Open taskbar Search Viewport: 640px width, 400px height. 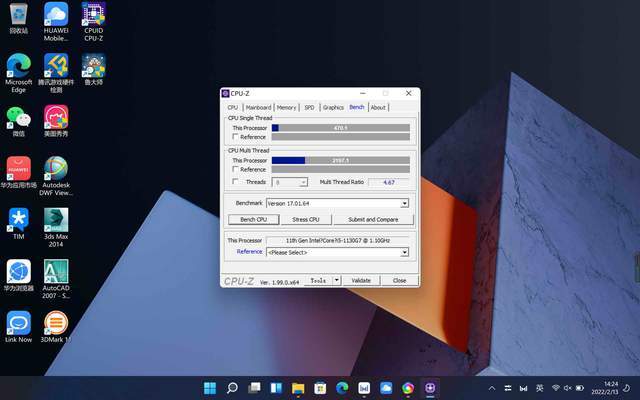(x=232, y=388)
